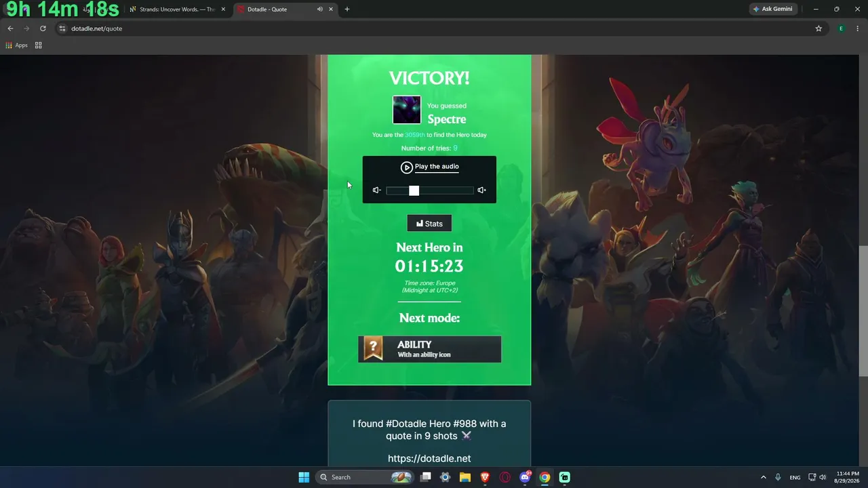The height and width of the screenshot is (488, 868).
Task: Open the Stats panel
Action: tap(429, 224)
